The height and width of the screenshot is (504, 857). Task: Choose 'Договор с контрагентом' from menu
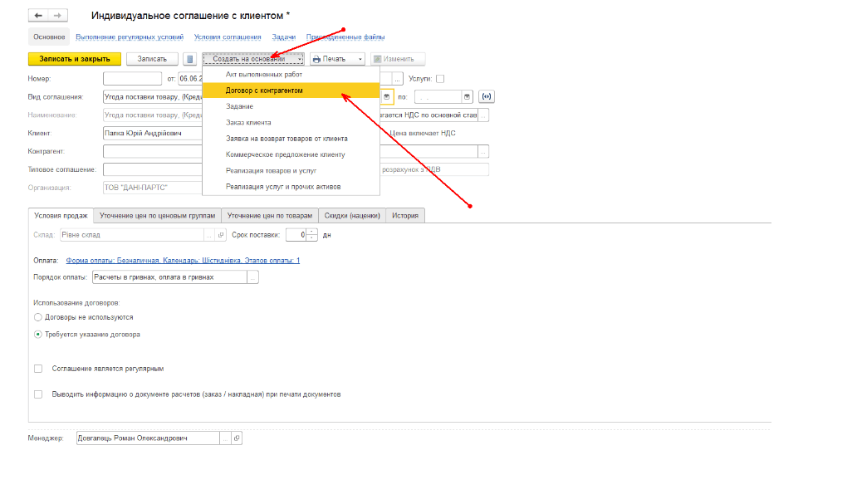264,91
